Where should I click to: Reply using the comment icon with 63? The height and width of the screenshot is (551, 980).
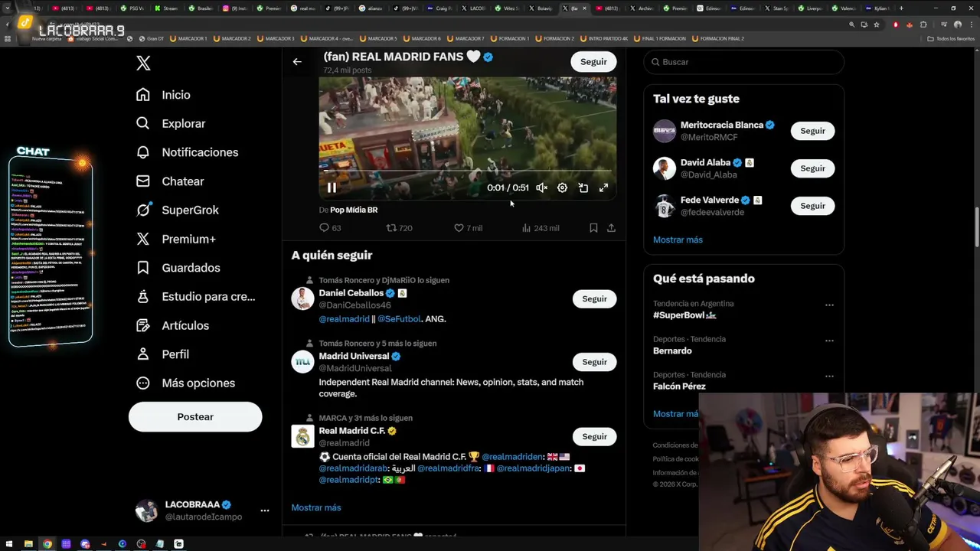(x=330, y=228)
